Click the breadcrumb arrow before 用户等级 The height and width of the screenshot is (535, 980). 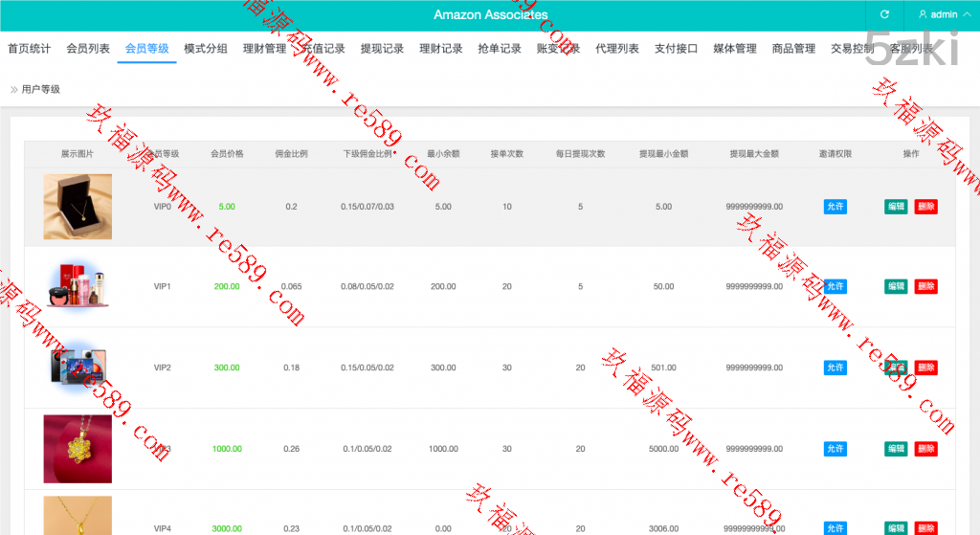(x=14, y=89)
